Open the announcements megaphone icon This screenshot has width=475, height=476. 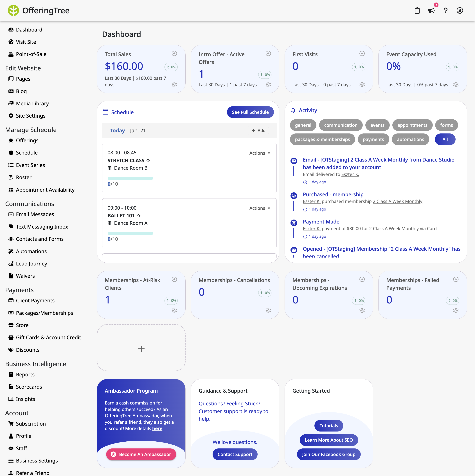(x=431, y=11)
